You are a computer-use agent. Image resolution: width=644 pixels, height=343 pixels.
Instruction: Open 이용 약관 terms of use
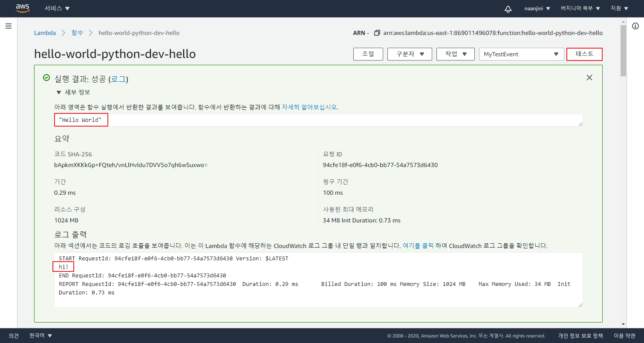pyautogui.click(x=624, y=336)
